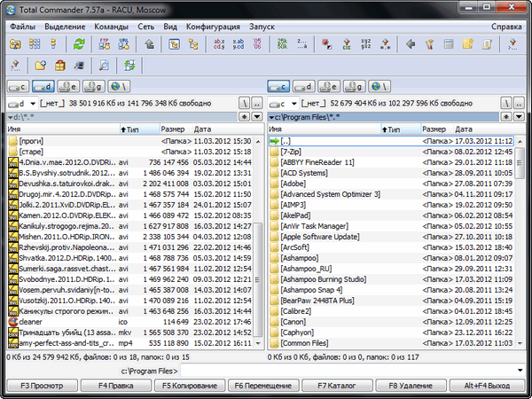Open the left panel drive dropdown list

(18, 101)
